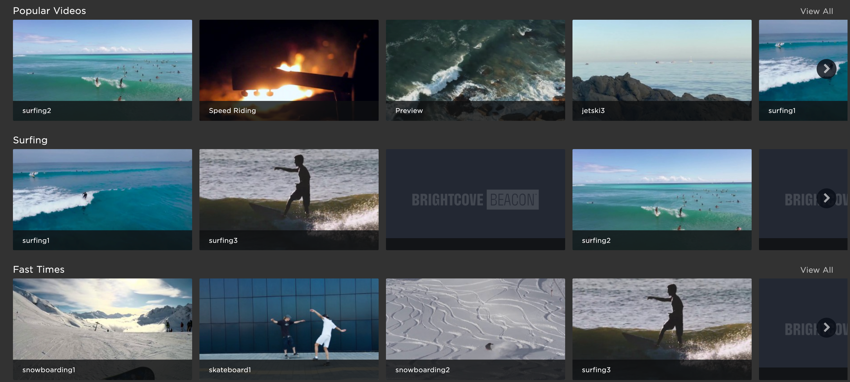Play the Speed Riding video

tap(289, 70)
